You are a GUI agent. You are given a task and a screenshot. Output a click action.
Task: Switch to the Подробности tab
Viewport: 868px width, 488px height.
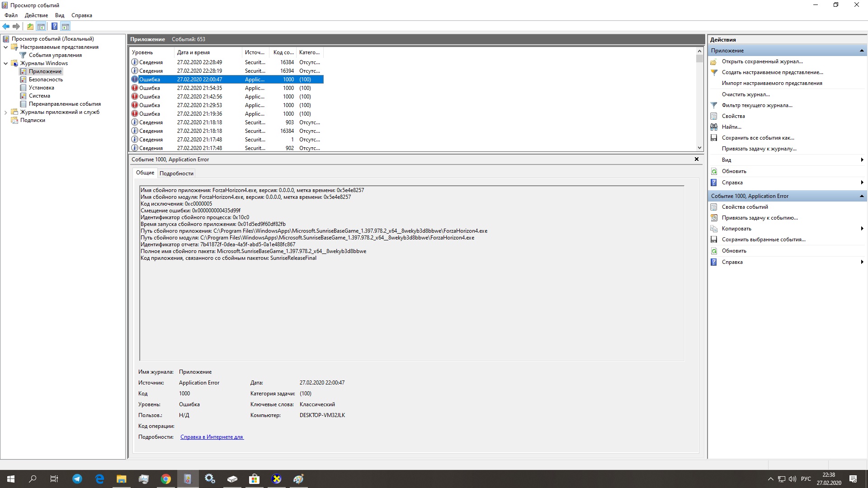click(176, 174)
